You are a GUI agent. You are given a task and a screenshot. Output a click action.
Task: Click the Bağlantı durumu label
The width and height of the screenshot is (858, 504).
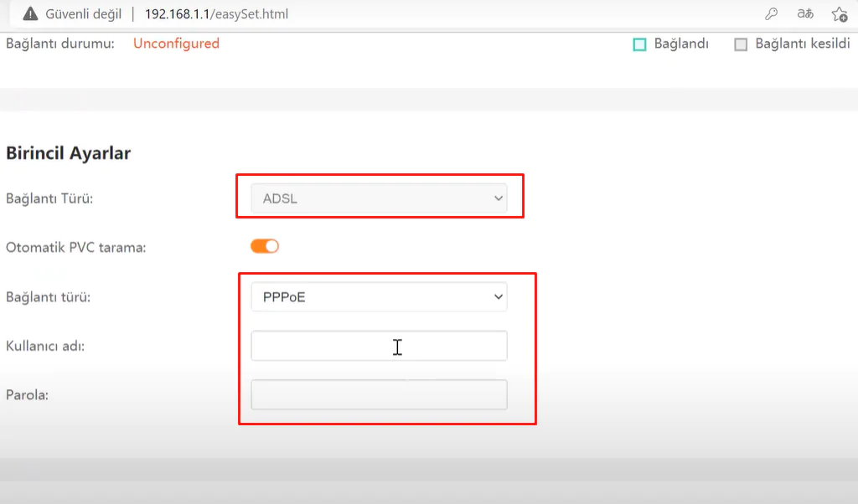click(60, 44)
